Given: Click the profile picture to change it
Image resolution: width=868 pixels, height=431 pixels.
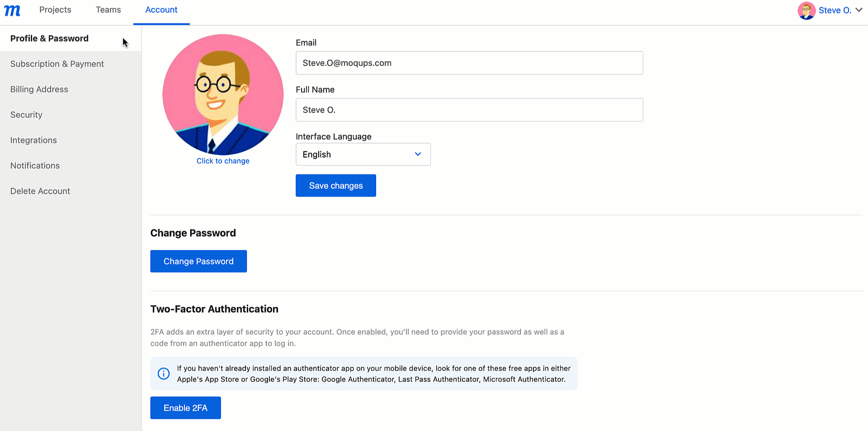Looking at the screenshot, I should 223,95.
